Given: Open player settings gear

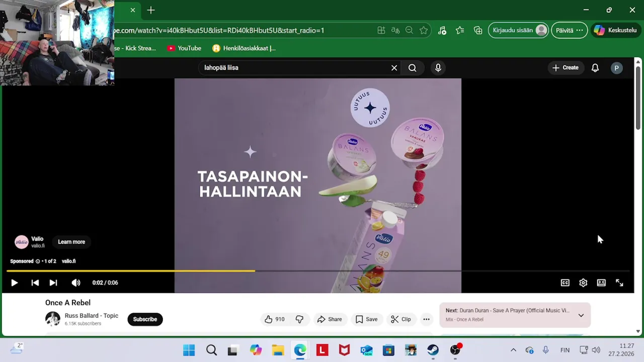Looking at the screenshot, I should pyautogui.click(x=583, y=283).
